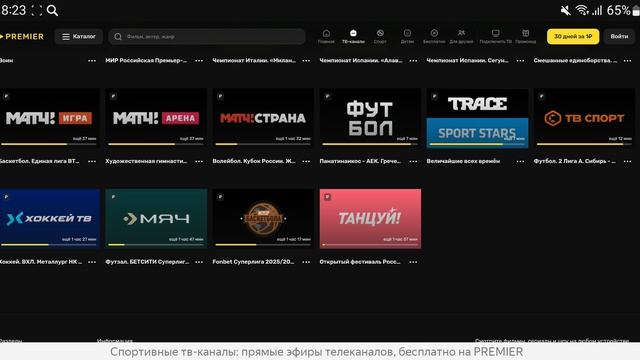Open options for Смешанные единоборства
This screenshot has width=640, height=360.
point(628,60)
